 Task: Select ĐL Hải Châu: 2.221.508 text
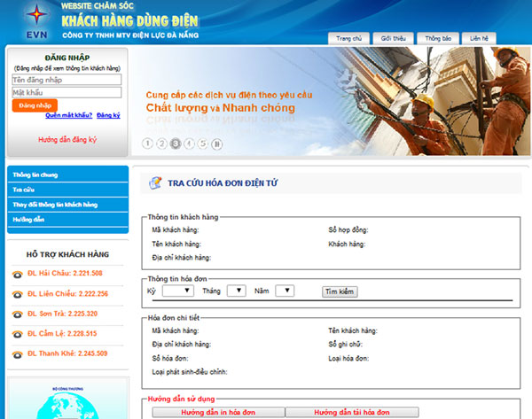pos(65,273)
